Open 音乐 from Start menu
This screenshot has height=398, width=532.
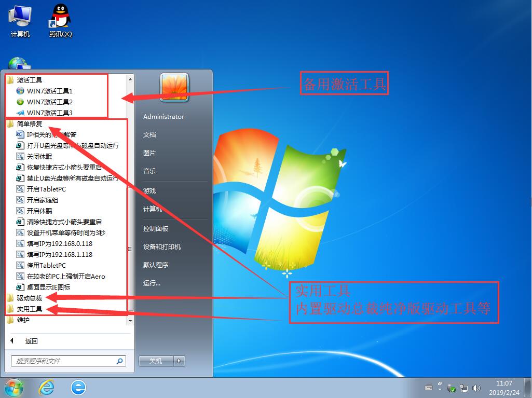click(x=149, y=171)
